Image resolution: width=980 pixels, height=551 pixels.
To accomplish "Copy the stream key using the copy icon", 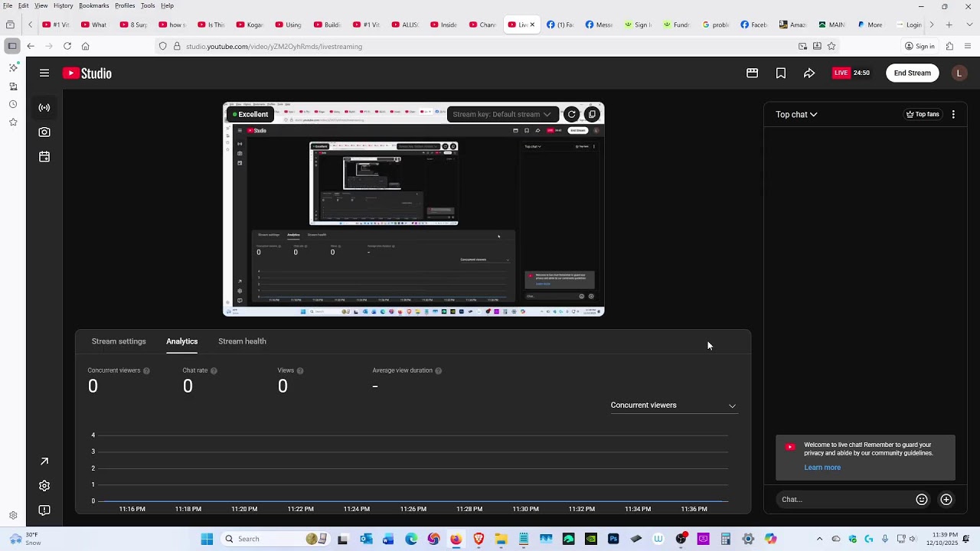I will click(x=592, y=115).
